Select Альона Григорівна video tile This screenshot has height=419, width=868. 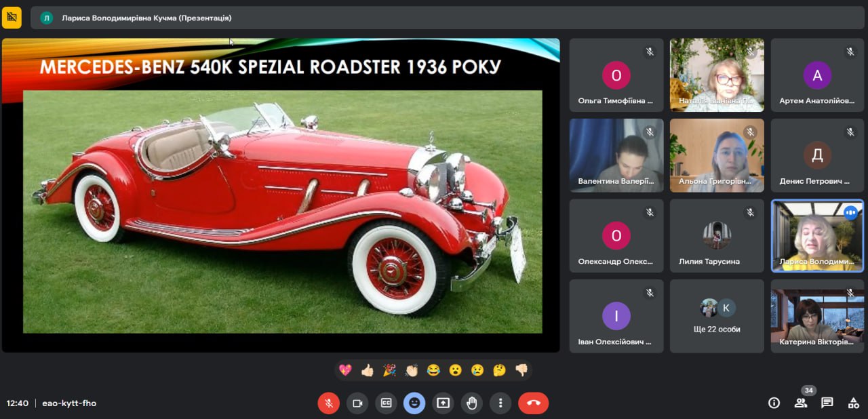[x=717, y=155]
